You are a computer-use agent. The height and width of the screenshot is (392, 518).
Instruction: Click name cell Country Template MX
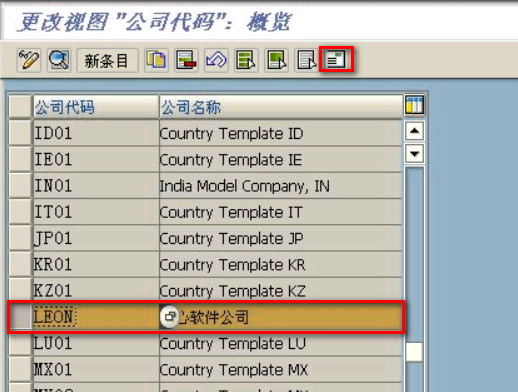click(x=281, y=370)
